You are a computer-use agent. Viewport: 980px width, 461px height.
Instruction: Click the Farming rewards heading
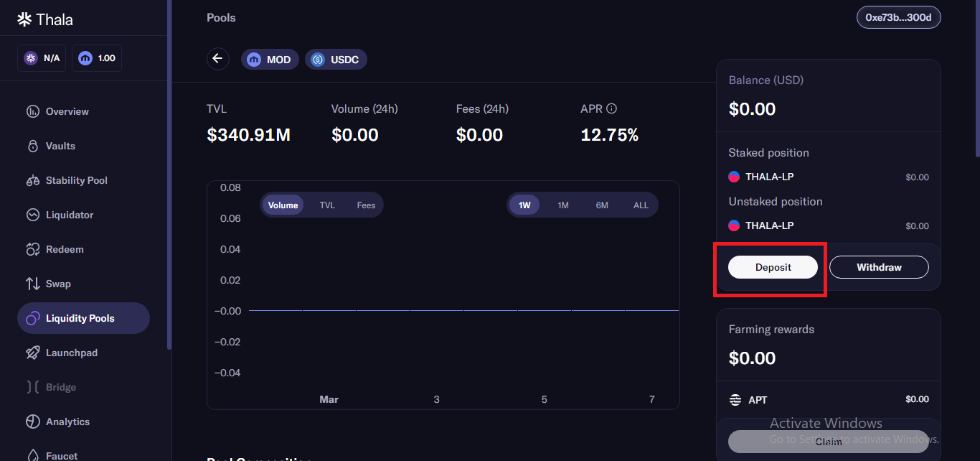point(771,330)
